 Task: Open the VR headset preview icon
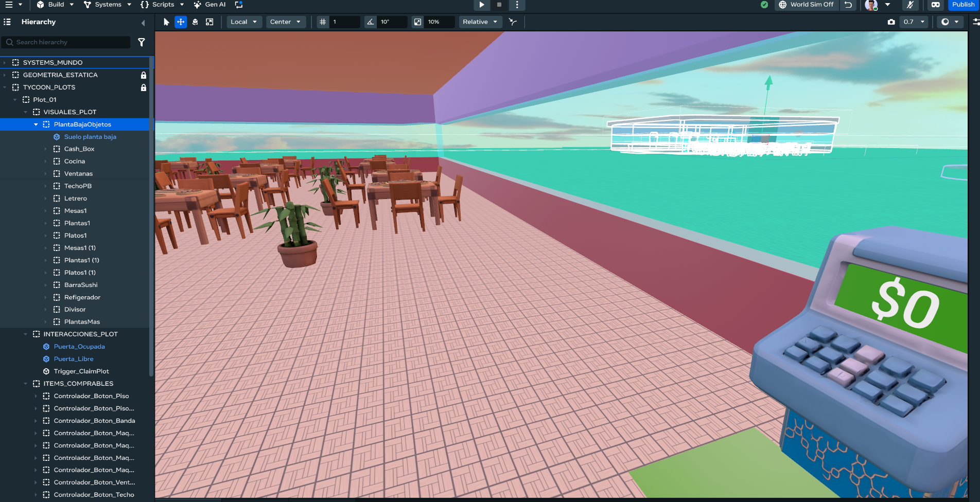(936, 5)
